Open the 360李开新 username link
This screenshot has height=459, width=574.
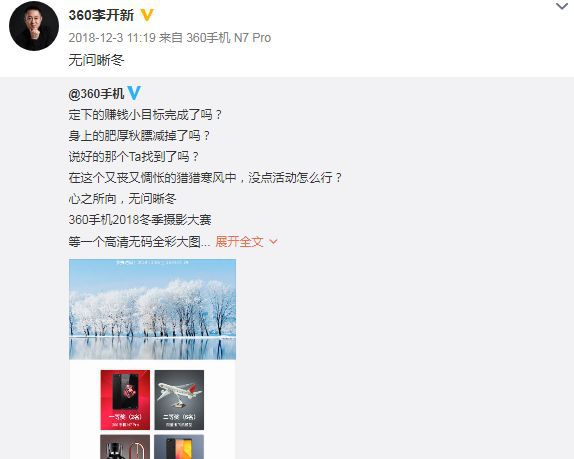tap(101, 15)
